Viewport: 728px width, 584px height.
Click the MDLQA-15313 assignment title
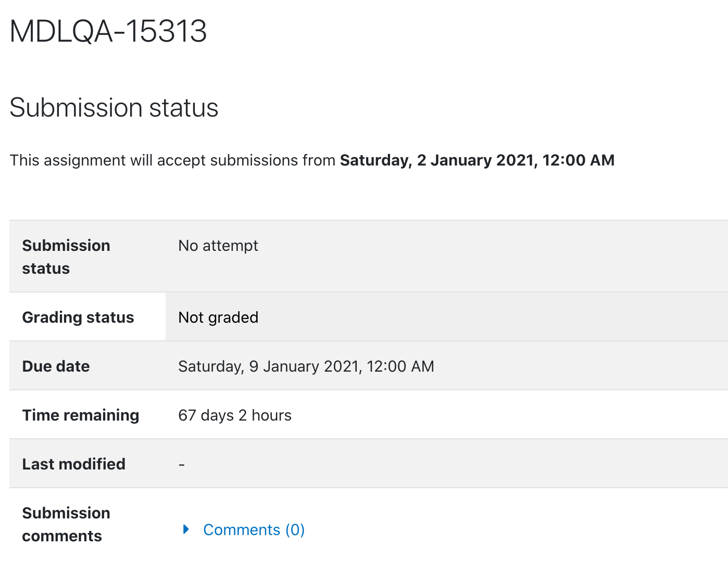point(108,31)
